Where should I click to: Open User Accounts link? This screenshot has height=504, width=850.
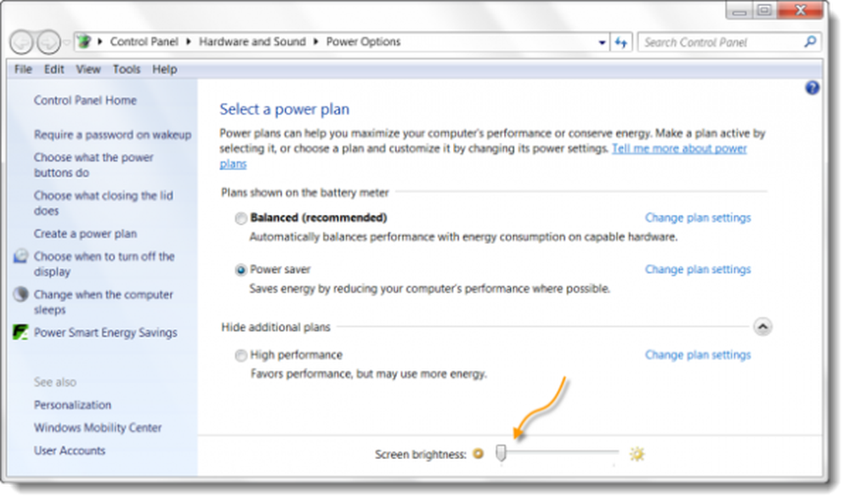tap(70, 450)
